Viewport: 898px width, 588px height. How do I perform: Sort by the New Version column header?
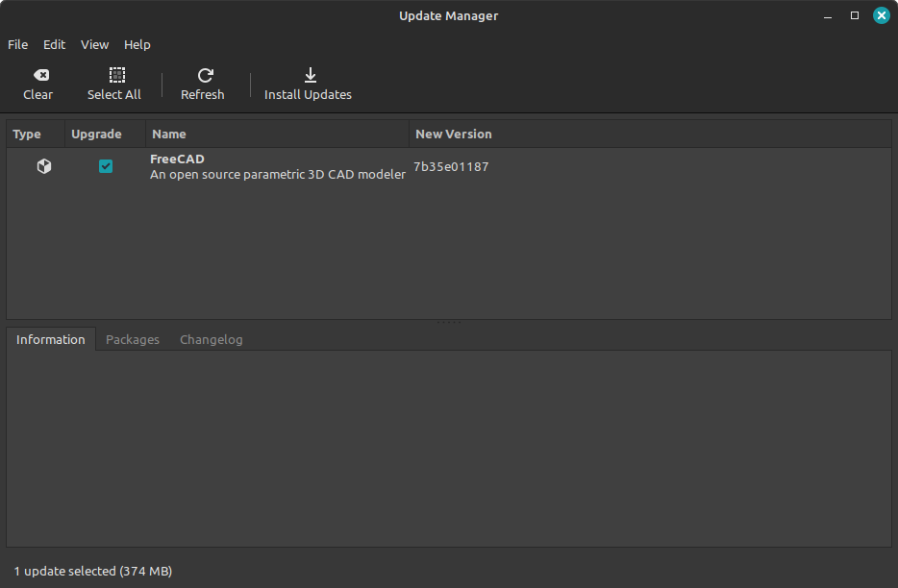650,134
